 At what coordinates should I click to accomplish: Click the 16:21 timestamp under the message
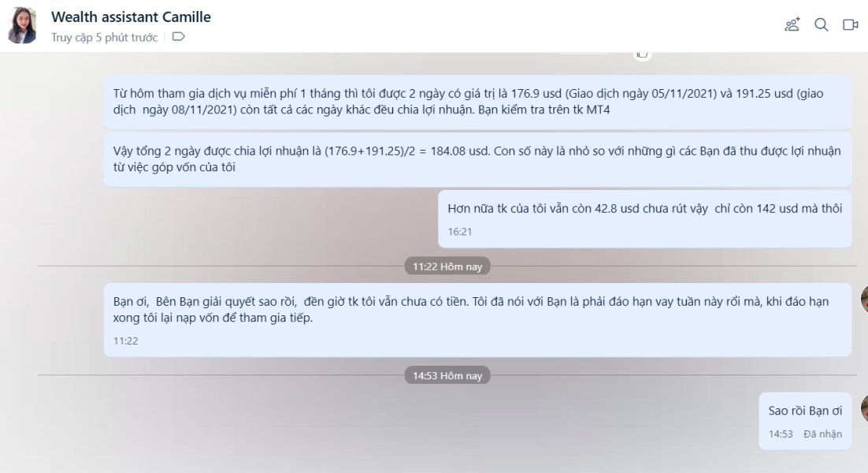[x=460, y=232]
